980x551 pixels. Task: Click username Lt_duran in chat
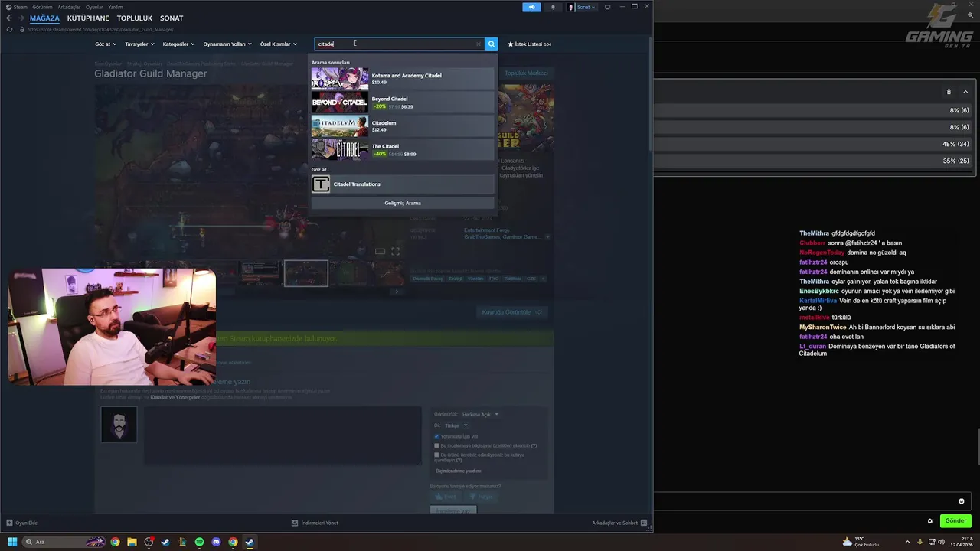(812, 347)
